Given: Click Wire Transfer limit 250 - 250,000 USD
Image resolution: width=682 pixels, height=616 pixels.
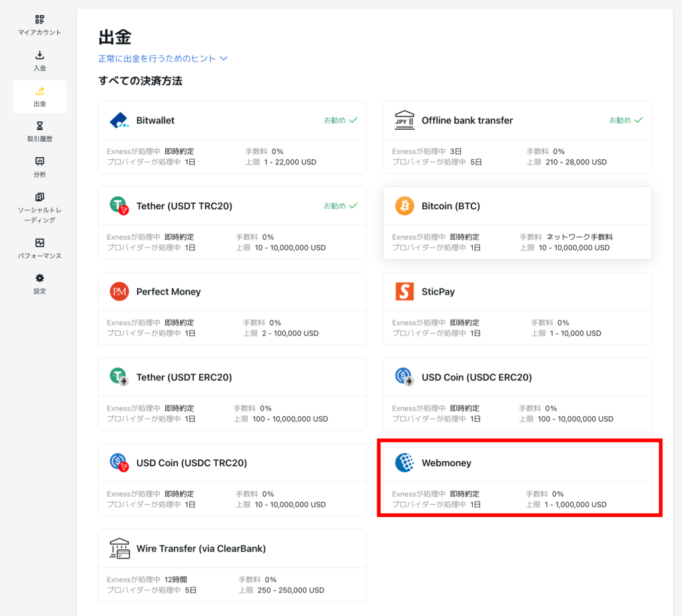Looking at the screenshot, I should pyautogui.click(x=290, y=590).
